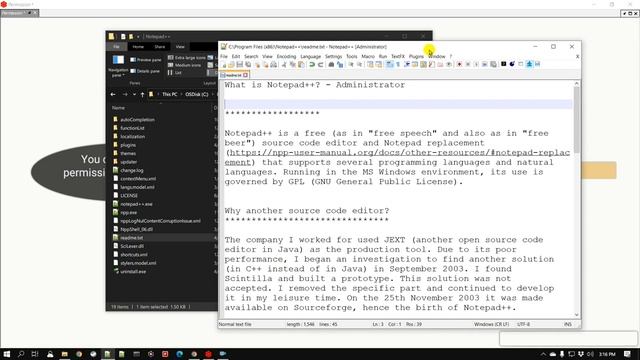Toggle Details pane in File Explorer ribbon

[145, 71]
